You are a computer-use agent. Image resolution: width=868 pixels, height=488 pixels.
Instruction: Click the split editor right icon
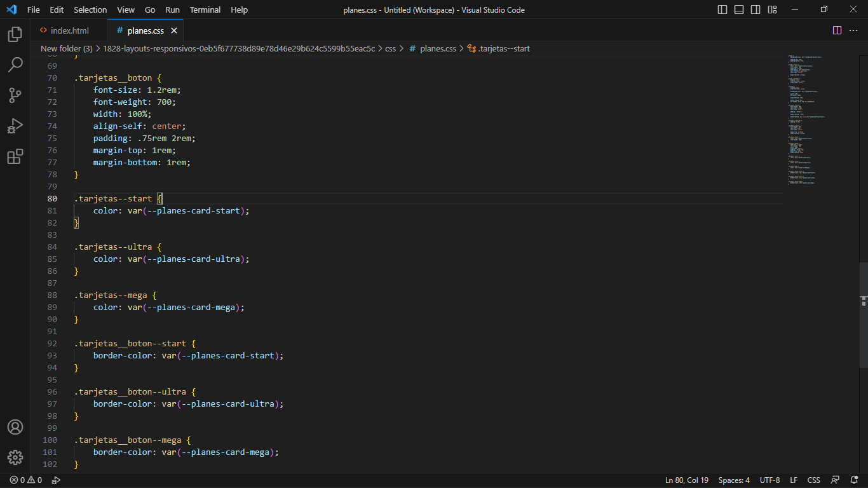point(837,30)
